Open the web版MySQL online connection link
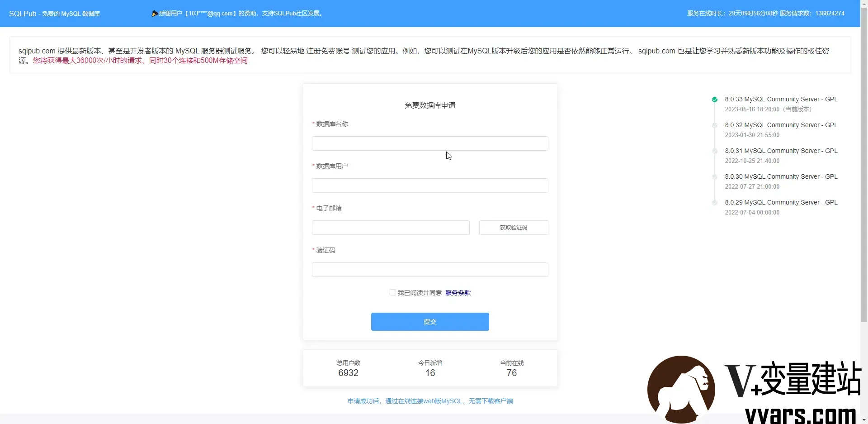The height and width of the screenshot is (424, 868). pyautogui.click(x=430, y=401)
